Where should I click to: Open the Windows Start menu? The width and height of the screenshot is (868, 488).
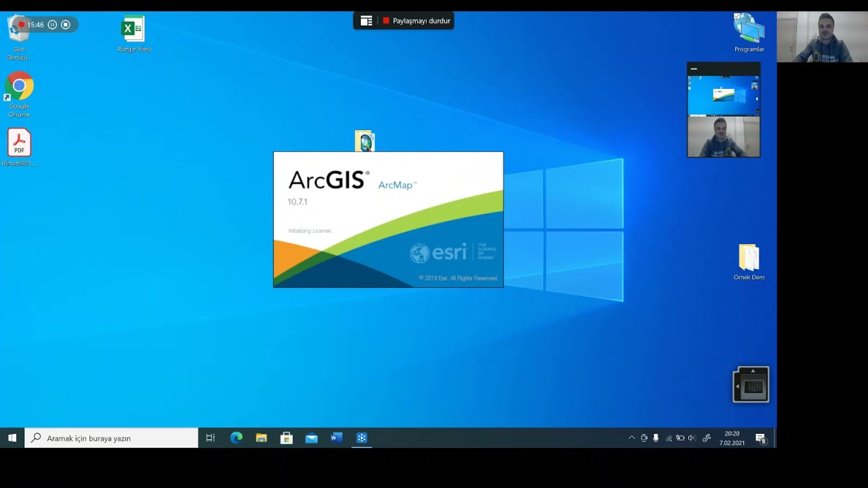(12, 438)
